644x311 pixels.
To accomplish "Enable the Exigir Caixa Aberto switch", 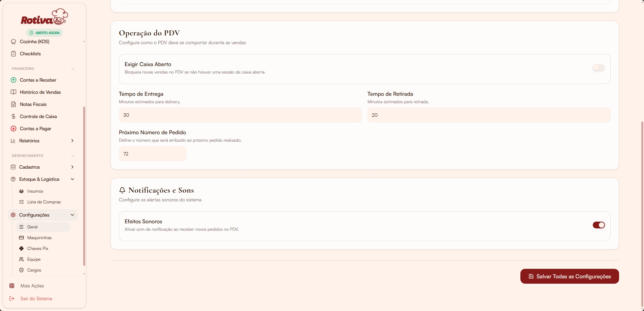I will [599, 68].
